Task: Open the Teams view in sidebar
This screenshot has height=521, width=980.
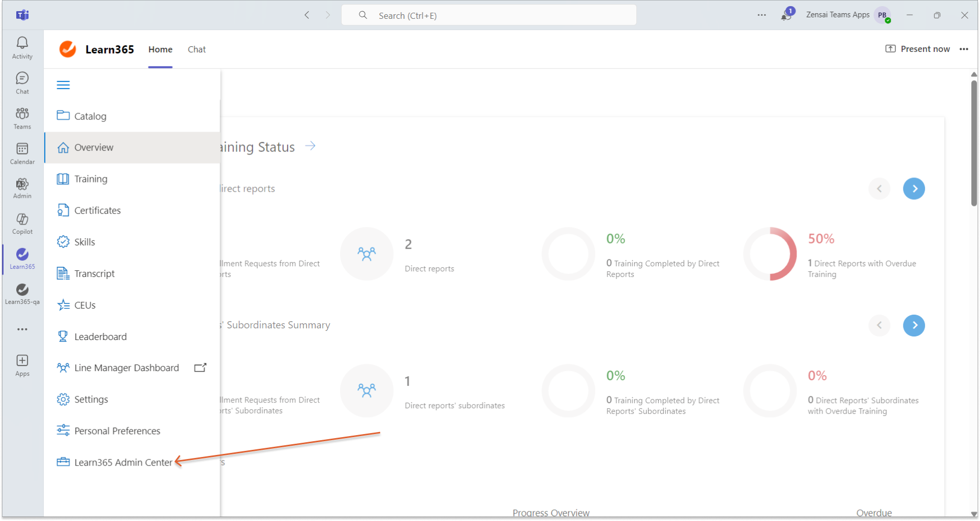Action: pos(22,118)
